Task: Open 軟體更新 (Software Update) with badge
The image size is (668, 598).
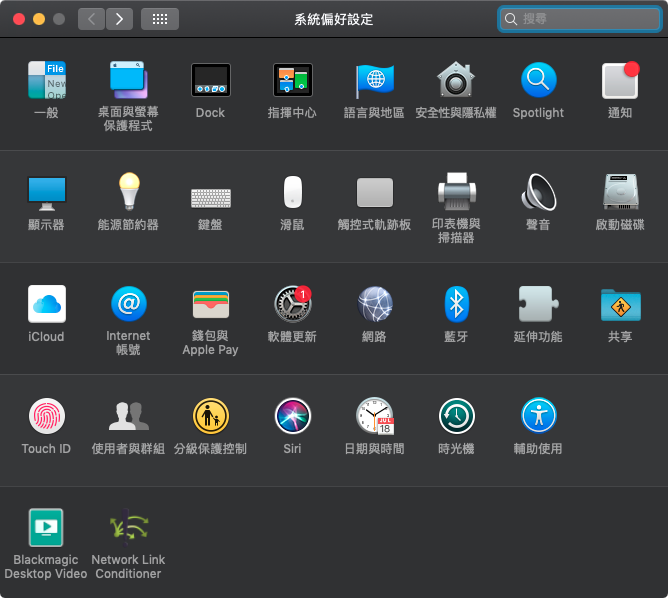Action: tap(292, 304)
